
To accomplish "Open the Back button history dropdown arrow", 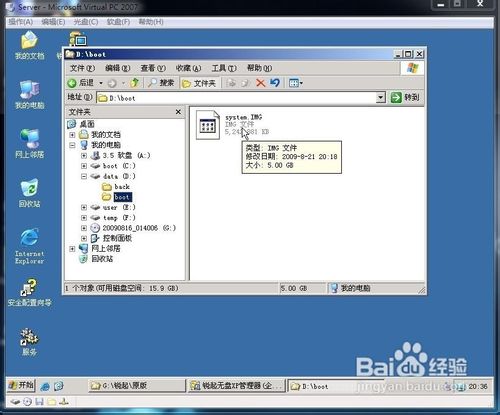I will pos(101,83).
